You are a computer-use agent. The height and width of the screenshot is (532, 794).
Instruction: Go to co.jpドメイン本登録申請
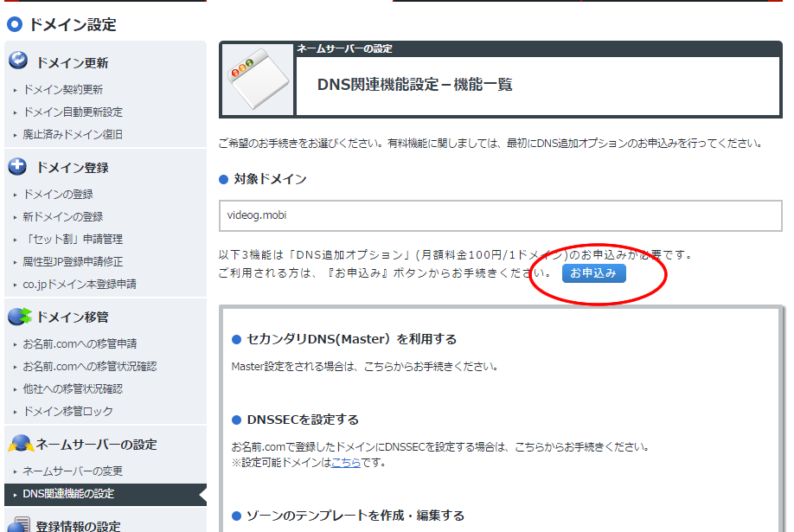point(79,285)
